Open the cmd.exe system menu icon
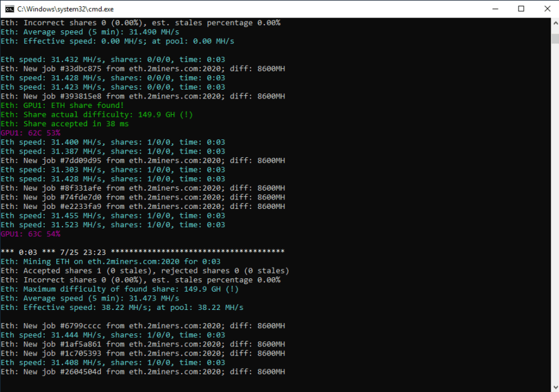This screenshot has width=559, height=392. tap(8, 9)
